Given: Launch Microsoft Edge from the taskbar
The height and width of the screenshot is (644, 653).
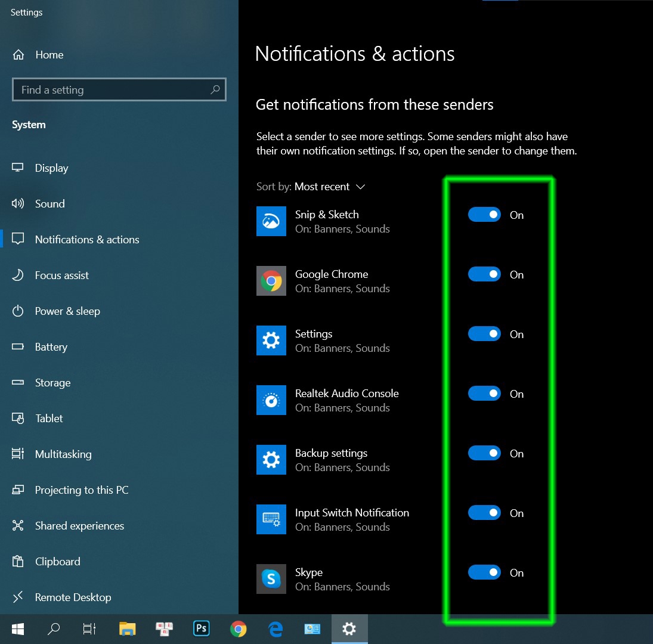Looking at the screenshot, I should 276,628.
